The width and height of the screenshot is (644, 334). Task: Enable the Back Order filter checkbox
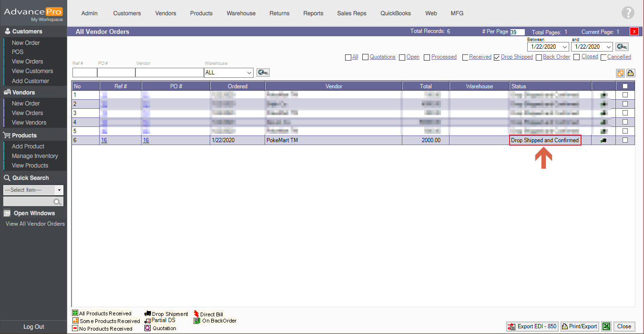(539, 57)
